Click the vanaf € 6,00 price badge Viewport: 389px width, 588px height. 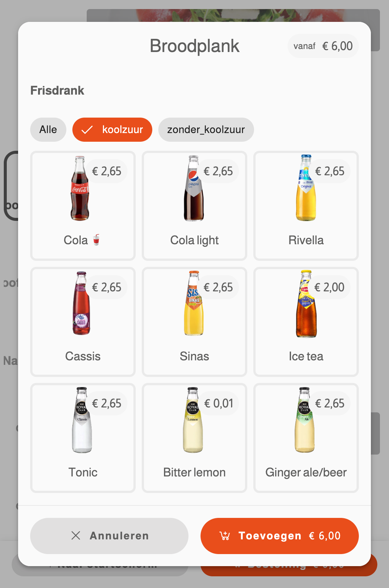(323, 46)
